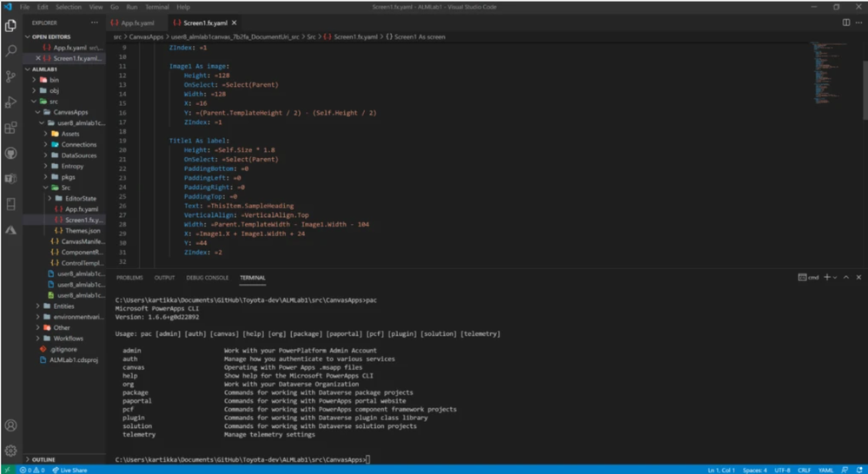Open the File menu
The width and height of the screenshot is (868, 474).
25,7
